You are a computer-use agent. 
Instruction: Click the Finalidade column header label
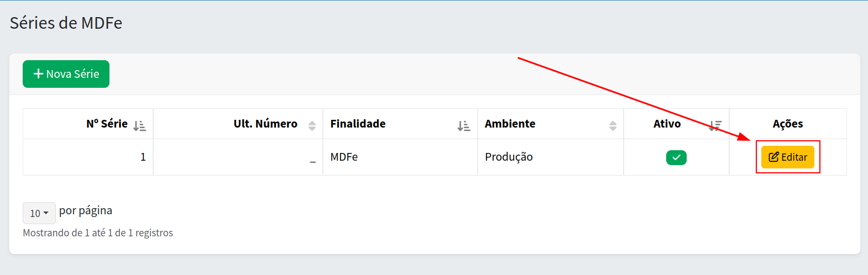click(x=358, y=124)
